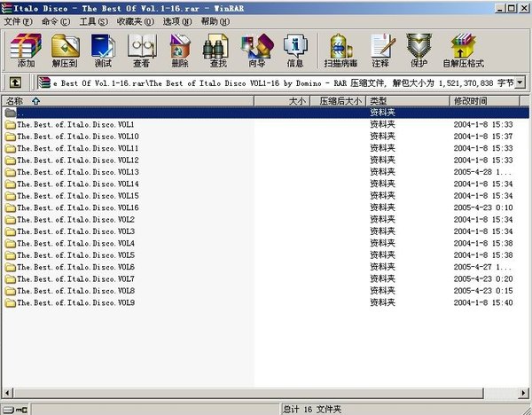
Task: Launch the 向导 (Wizard) toolbar icon
Action: (257, 51)
